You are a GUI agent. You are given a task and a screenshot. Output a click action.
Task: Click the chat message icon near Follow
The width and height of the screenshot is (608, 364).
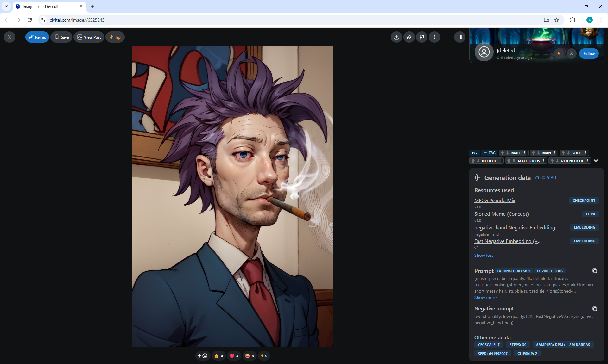tap(571, 53)
